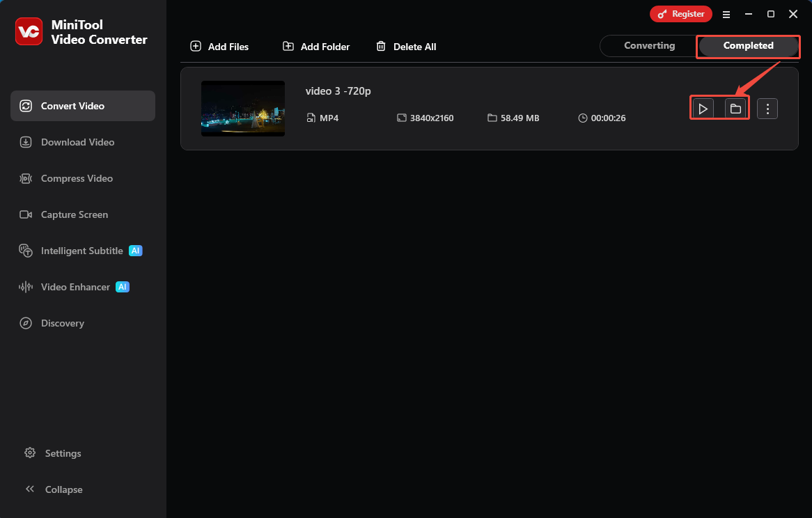Open Settings in sidebar
Viewport: 812px width, 518px height.
(x=53, y=453)
